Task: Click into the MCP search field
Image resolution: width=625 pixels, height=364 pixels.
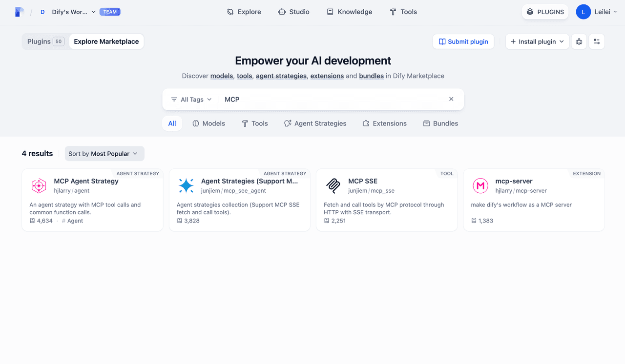Action: point(332,100)
